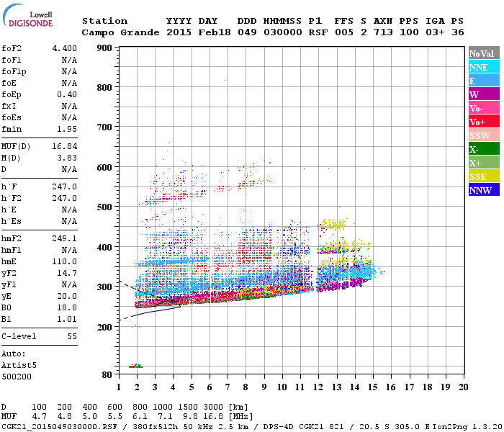Viewport: 504px width, 432px height.
Task: Click the yellow SSE echo cluster at 450 km, 13 MHz
Action: click(x=333, y=225)
